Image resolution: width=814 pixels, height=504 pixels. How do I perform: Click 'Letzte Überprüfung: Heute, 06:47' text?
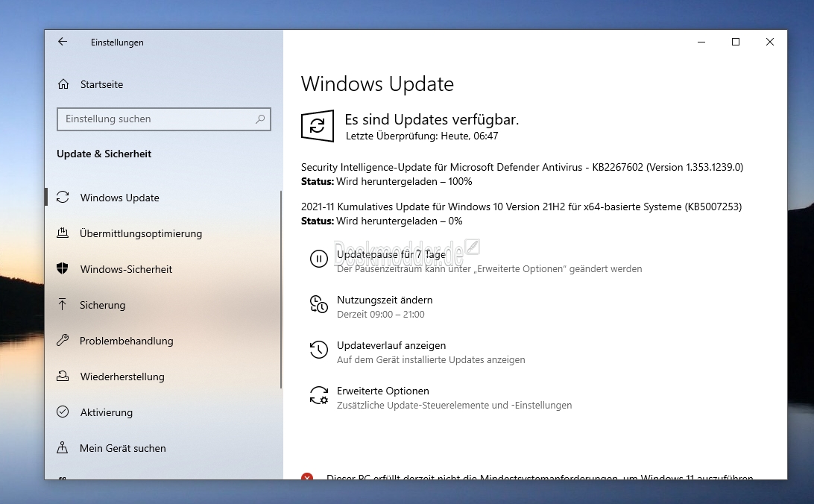[x=422, y=136]
